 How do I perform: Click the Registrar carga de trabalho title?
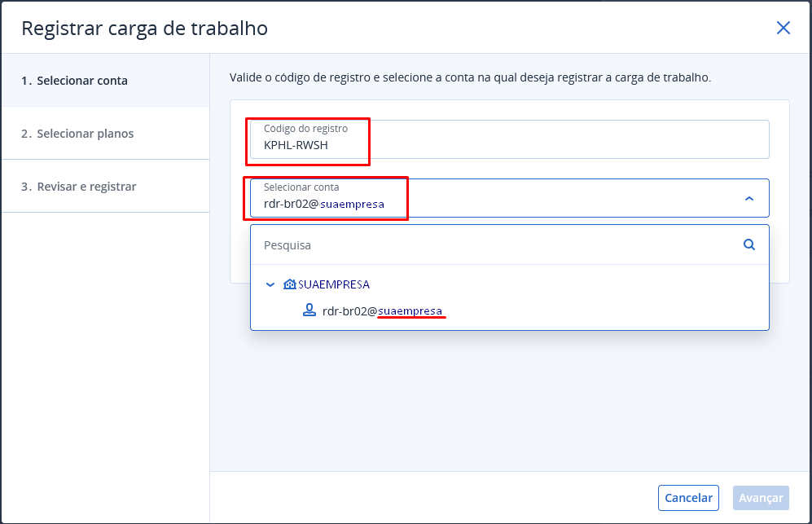click(x=144, y=28)
